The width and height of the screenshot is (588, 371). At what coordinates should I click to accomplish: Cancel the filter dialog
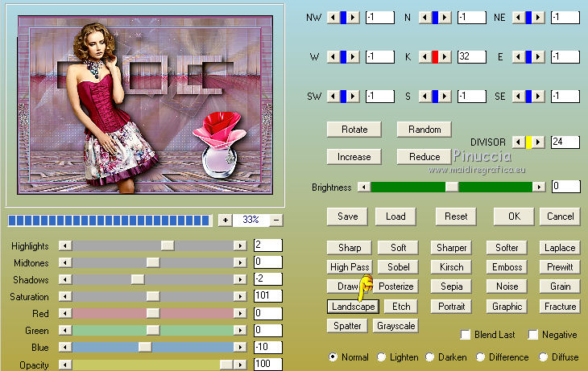(561, 216)
